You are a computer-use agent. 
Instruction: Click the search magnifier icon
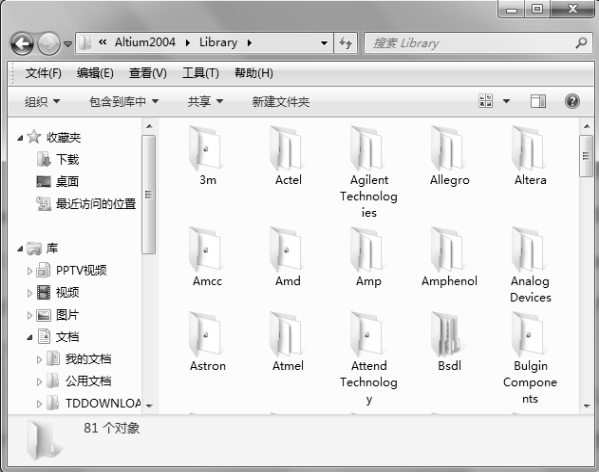(x=581, y=43)
